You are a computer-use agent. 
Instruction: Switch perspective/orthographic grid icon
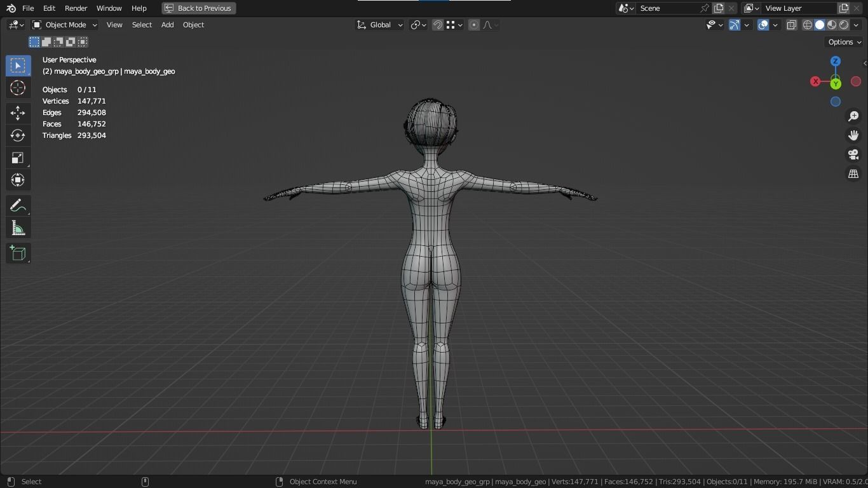pos(853,173)
